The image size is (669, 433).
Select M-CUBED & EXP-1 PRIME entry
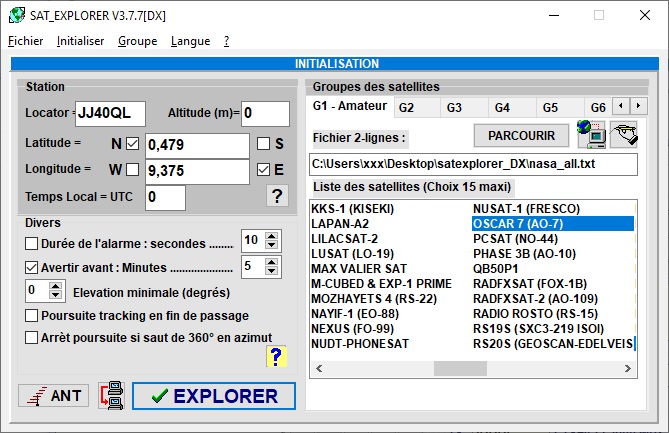(381, 284)
